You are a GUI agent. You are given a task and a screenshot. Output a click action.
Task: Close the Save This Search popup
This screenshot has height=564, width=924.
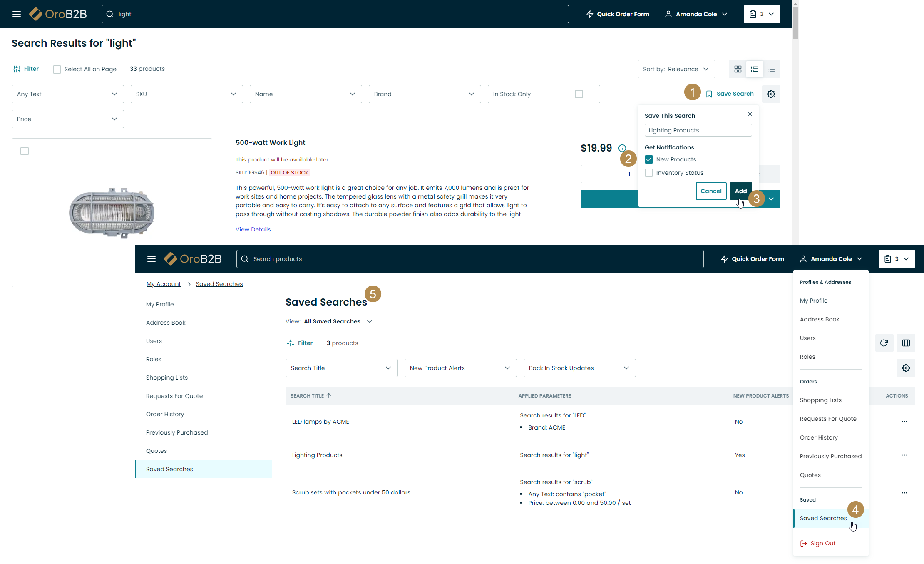750,114
